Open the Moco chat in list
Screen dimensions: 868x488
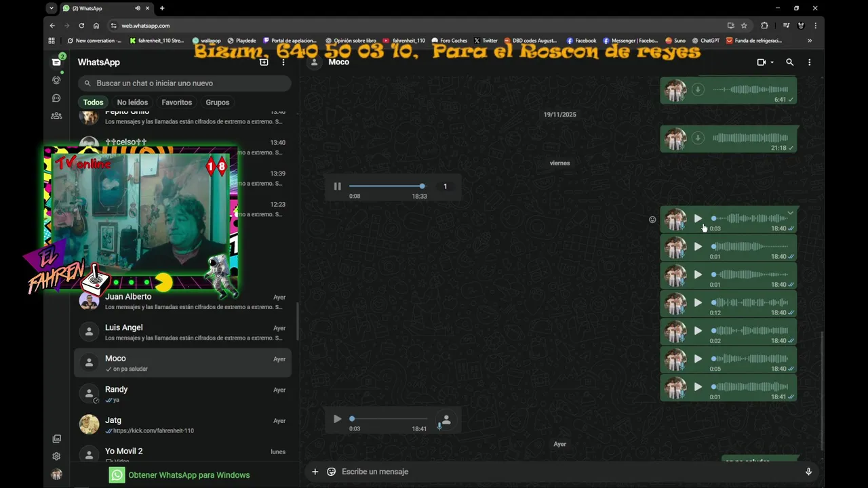(182, 363)
